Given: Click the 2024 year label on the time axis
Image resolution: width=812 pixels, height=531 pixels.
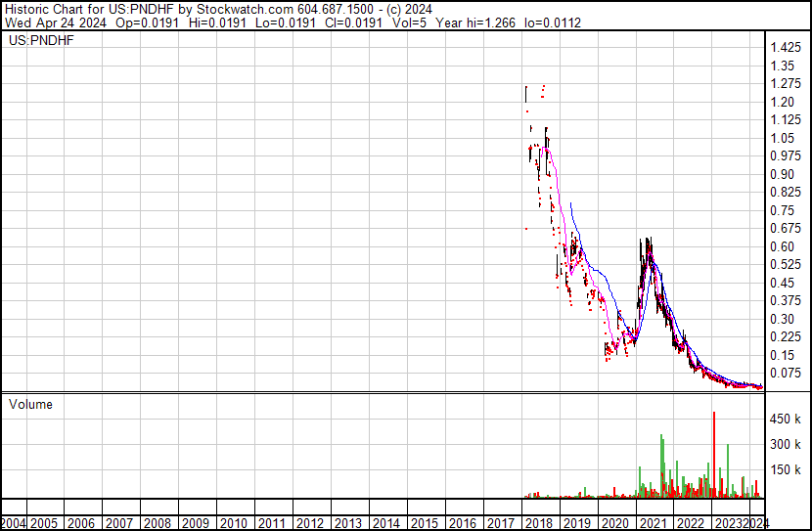Looking at the screenshot, I should point(758,523).
